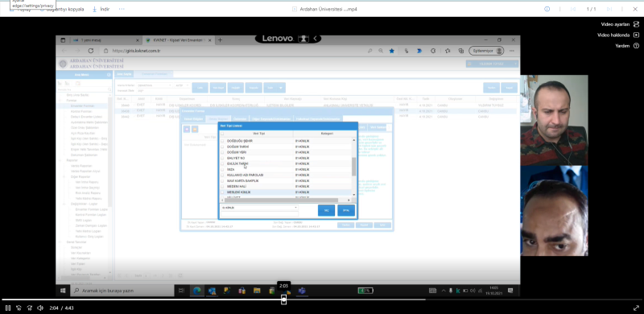Open the user name dropdown top right
The image size is (644, 314).
(x=492, y=64)
